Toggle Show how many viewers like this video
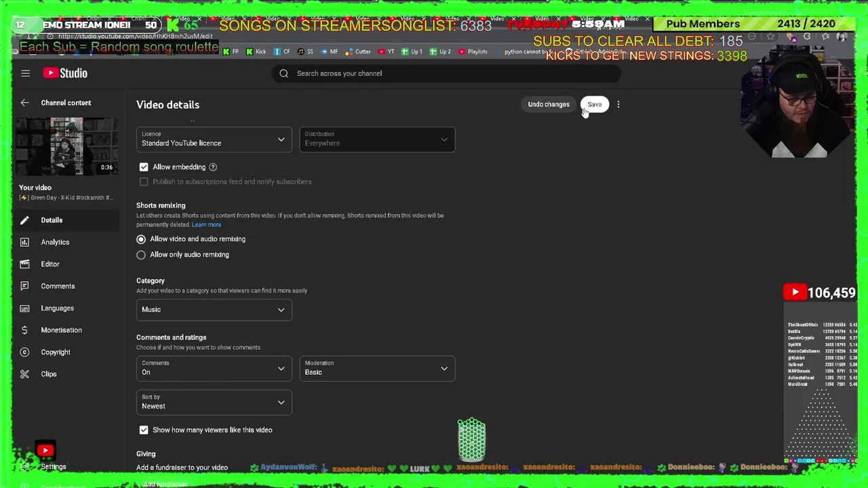This screenshot has width=868, height=488. click(144, 430)
